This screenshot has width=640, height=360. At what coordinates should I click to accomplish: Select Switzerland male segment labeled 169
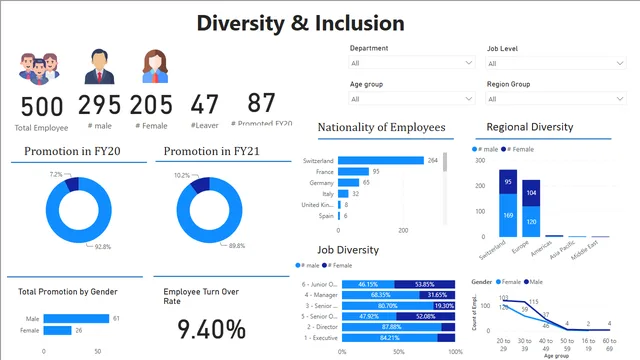[x=508, y=215]
